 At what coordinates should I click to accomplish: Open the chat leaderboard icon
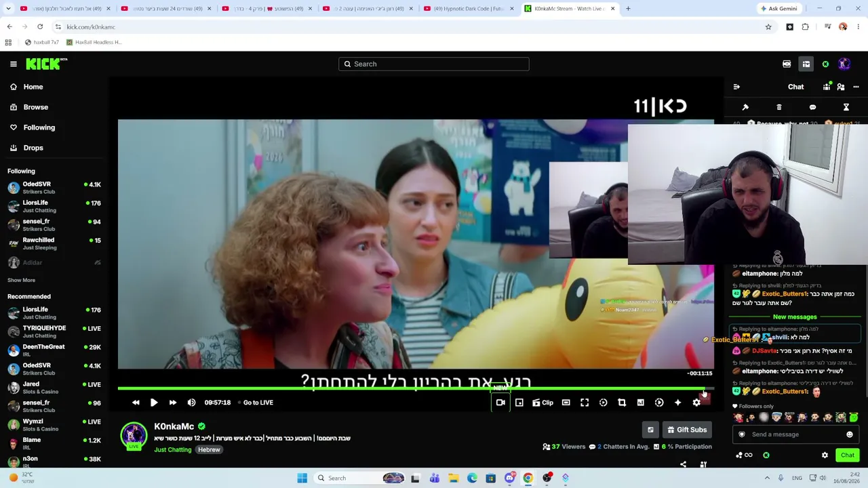[x=827, y=87]
